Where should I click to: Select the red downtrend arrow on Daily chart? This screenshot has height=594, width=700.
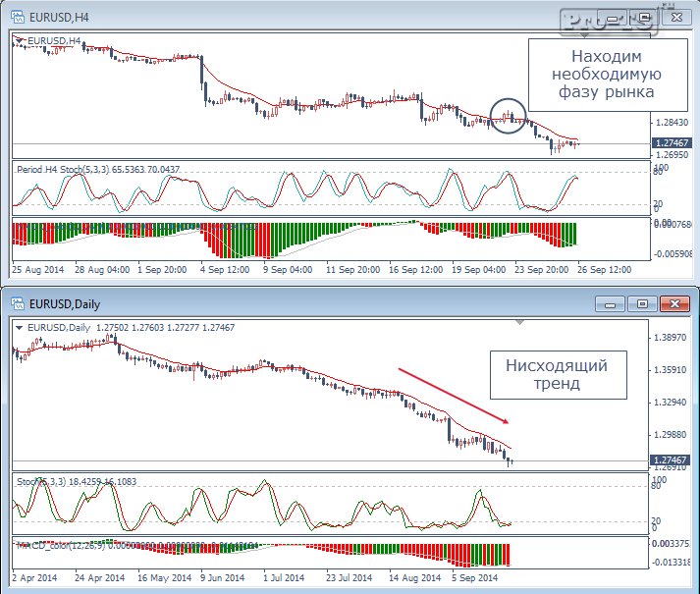[454, 396]
